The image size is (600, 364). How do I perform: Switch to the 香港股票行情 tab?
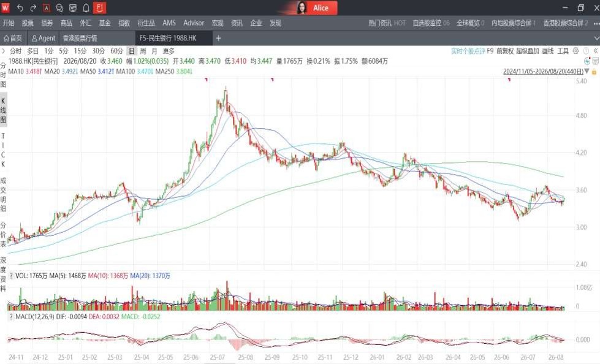point(80,38)
